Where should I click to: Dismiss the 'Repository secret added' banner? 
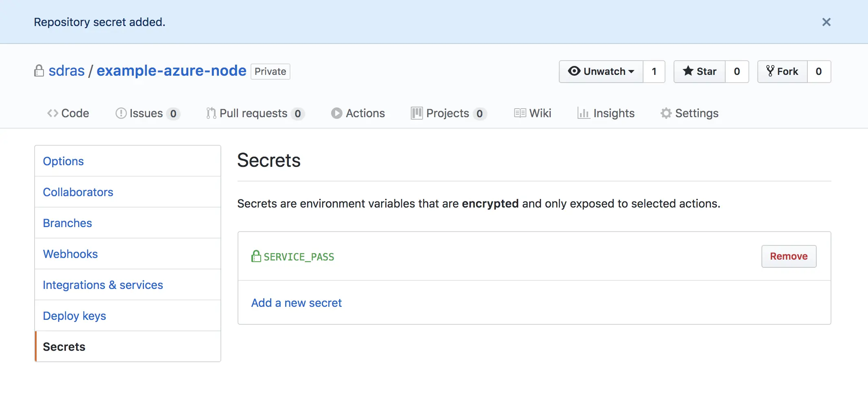point(826,22)
